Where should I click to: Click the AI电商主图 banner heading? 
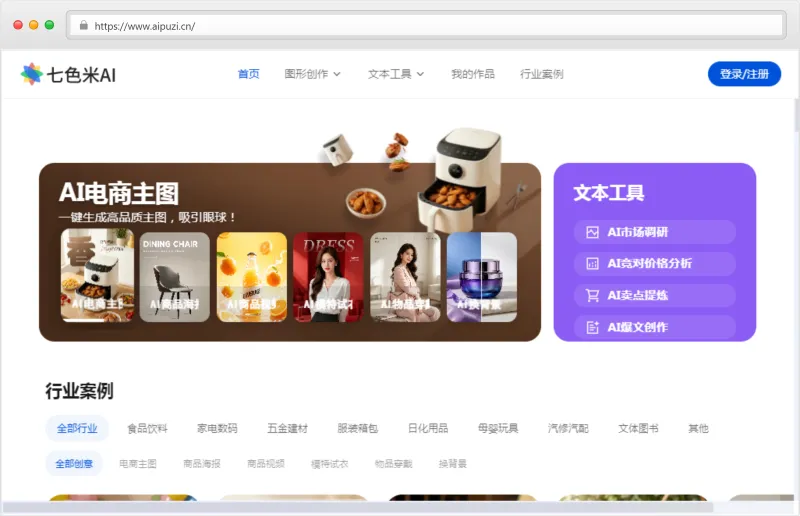[x=119, y=193]
